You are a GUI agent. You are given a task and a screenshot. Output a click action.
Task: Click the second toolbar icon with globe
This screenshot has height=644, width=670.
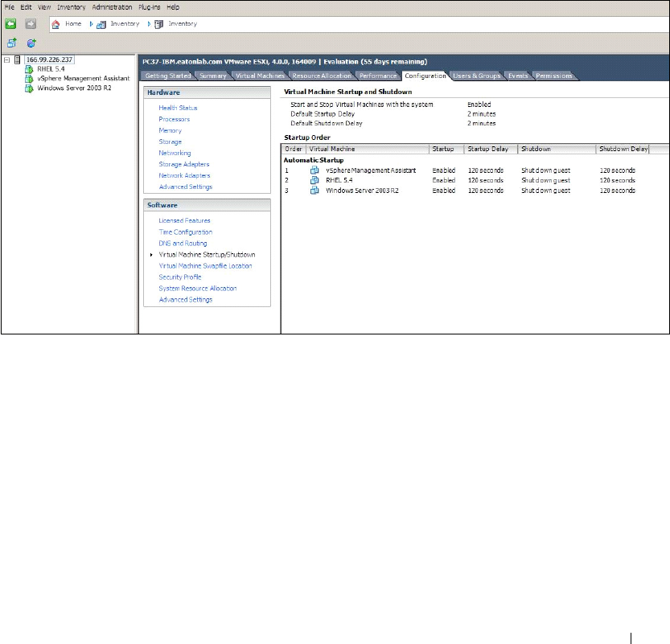[31, 43]
